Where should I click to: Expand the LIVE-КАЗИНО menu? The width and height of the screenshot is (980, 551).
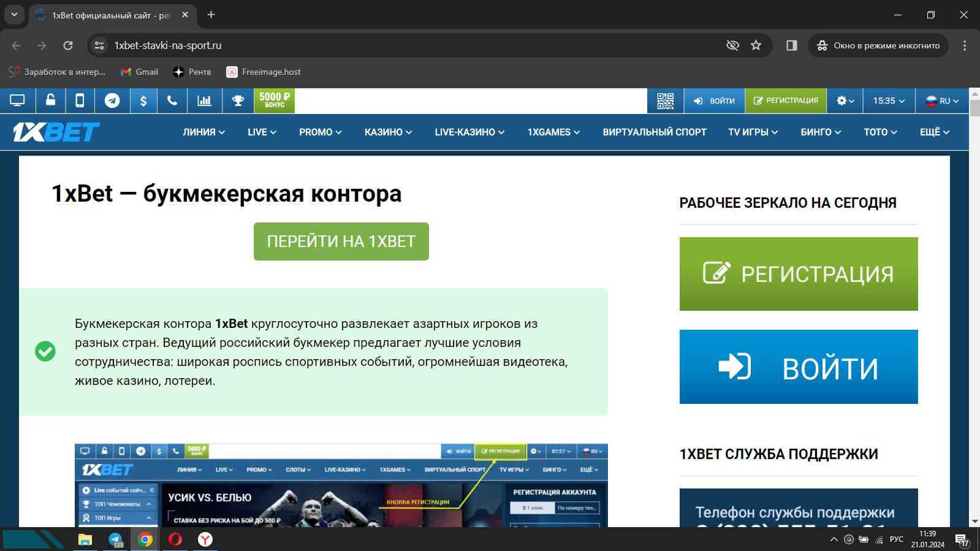[x=470, y=132]
